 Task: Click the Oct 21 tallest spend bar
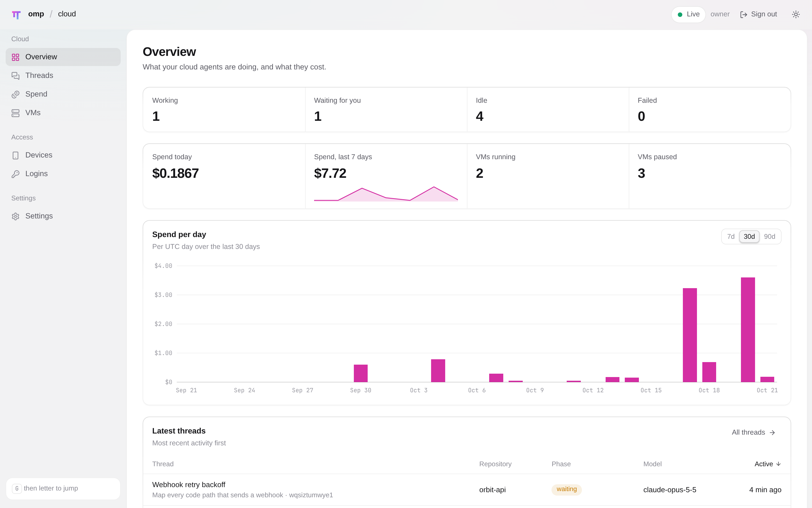click(x=748, y=330)
